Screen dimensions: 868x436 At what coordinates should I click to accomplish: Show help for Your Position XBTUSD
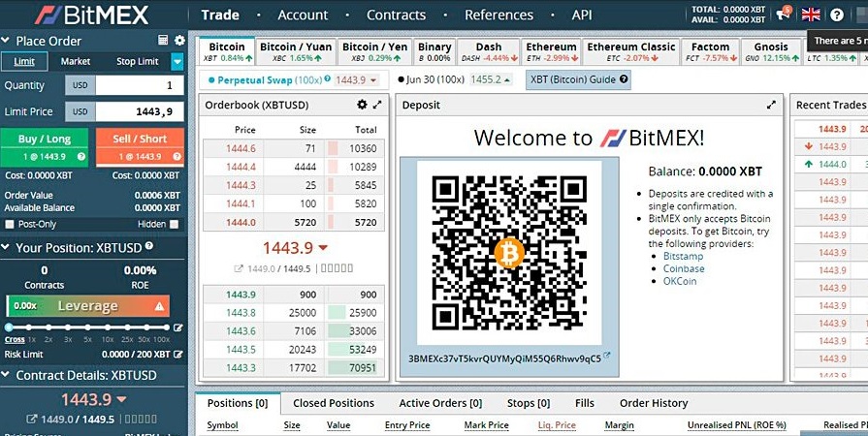point(149,246)
